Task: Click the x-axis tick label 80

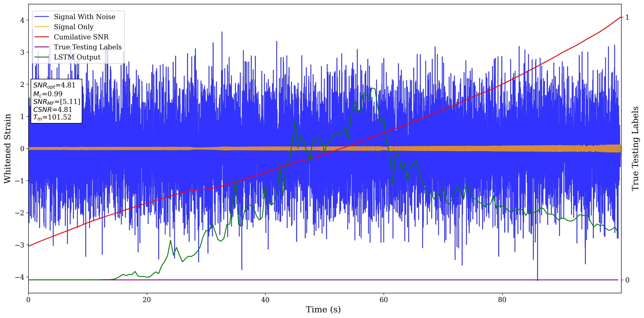Action: coord(502,300)
